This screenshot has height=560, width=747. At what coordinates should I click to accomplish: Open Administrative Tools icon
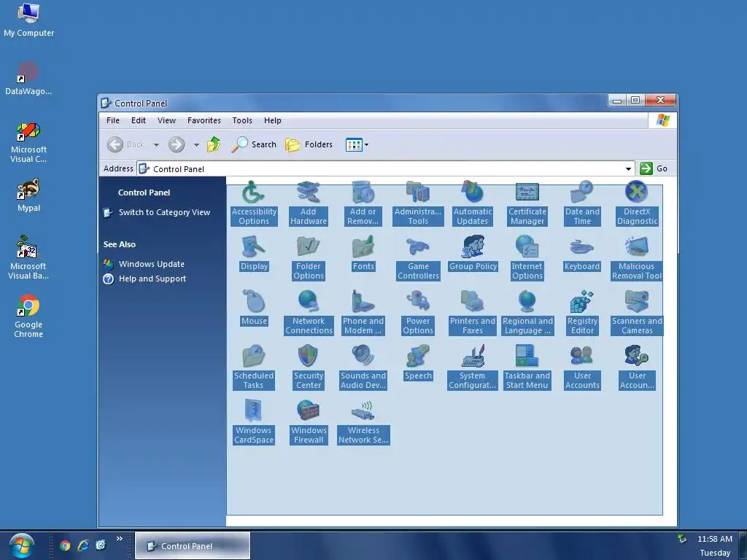418,204
